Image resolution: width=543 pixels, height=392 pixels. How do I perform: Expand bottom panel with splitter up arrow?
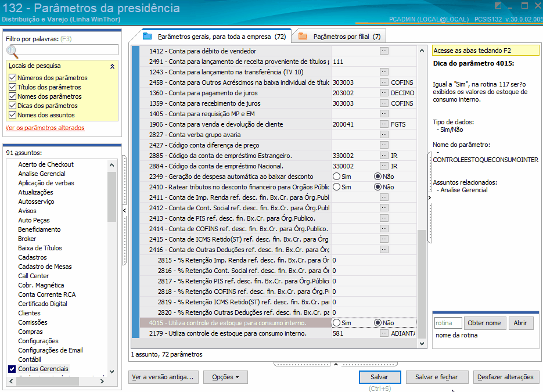[x=336, y=364]
